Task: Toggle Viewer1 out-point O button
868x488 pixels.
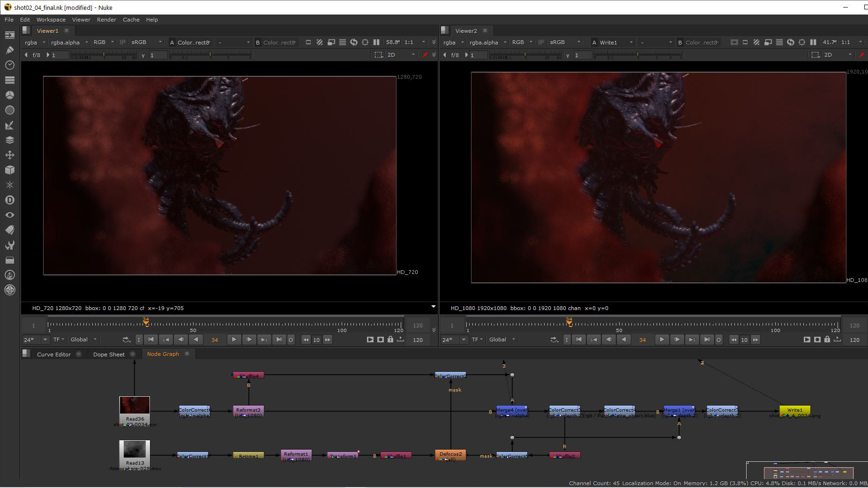Action: (291, 340)
